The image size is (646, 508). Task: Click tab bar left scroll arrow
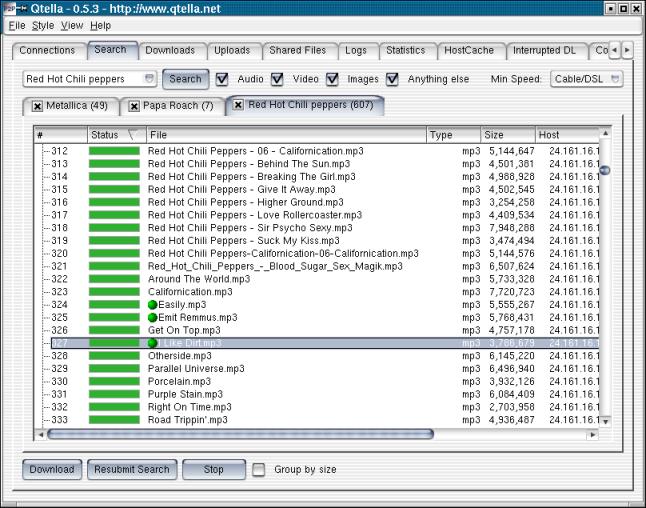tap(615, 50)
